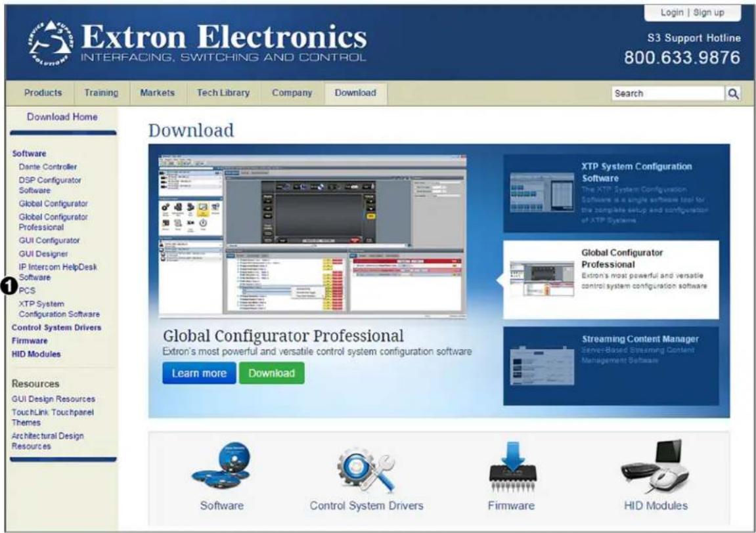Open GUI Designer link
The width and height of the screenshot is (756, 533).
coord(43,254)
